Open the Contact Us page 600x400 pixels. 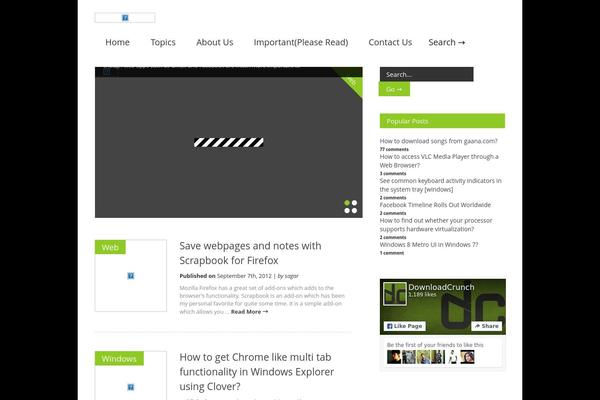coord(390,42)
